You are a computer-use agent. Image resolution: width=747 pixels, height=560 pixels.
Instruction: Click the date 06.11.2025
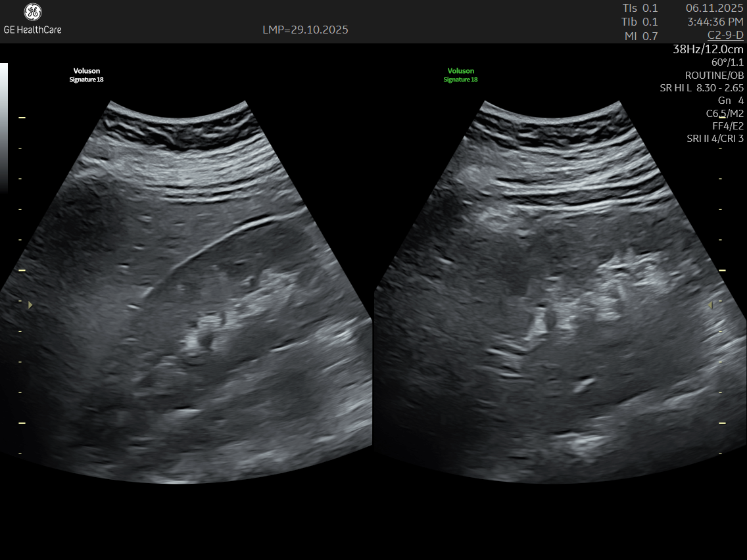pyautogui.click(x=714, y=8)
